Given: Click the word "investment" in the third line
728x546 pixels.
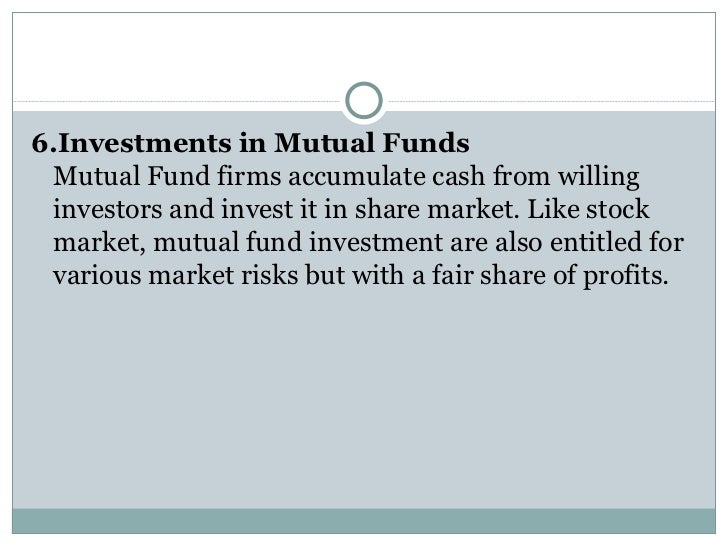Looking at the screenshot, I should (376, 242).
